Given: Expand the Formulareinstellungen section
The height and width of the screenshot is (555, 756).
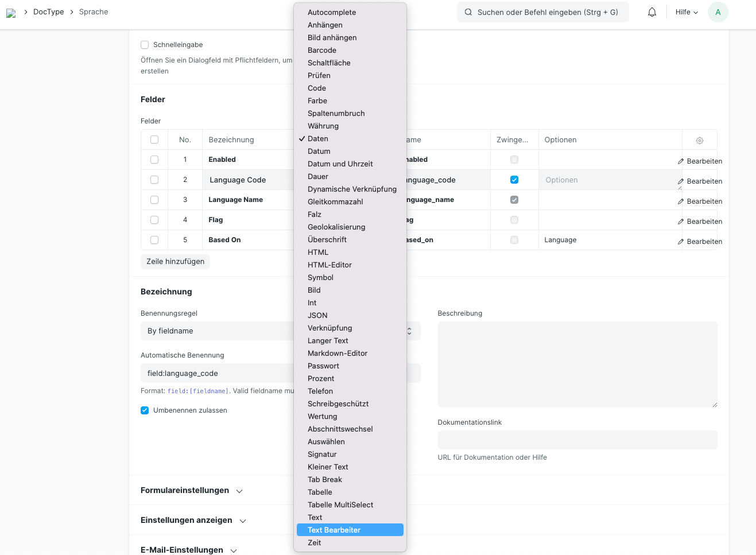Looking at the screenshot, I should [192, 491].
